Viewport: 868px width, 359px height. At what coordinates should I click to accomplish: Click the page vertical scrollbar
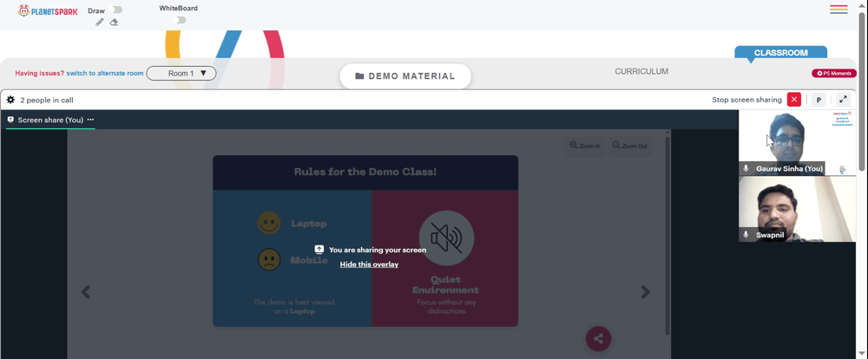(x=862, y=91)
